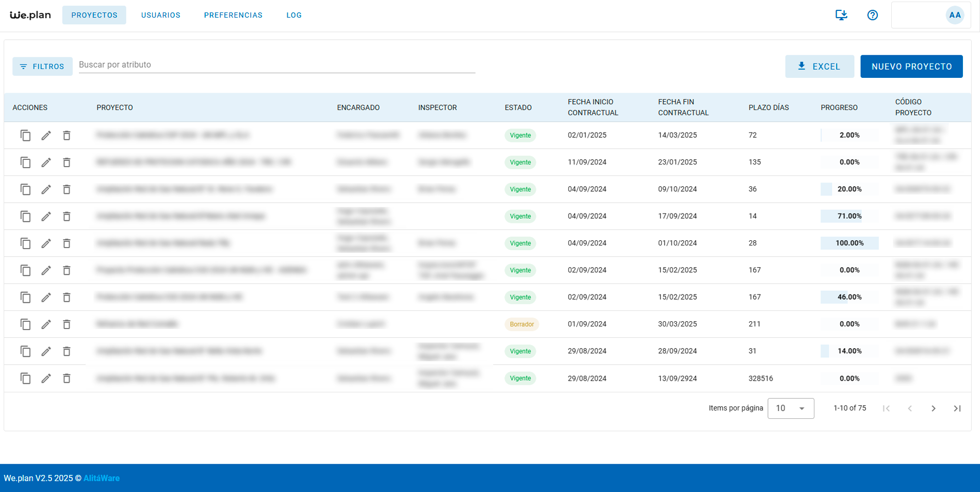980x492 pixels.
Task: Select the 30/03/2025 end date cell
Action: (677, 324)
